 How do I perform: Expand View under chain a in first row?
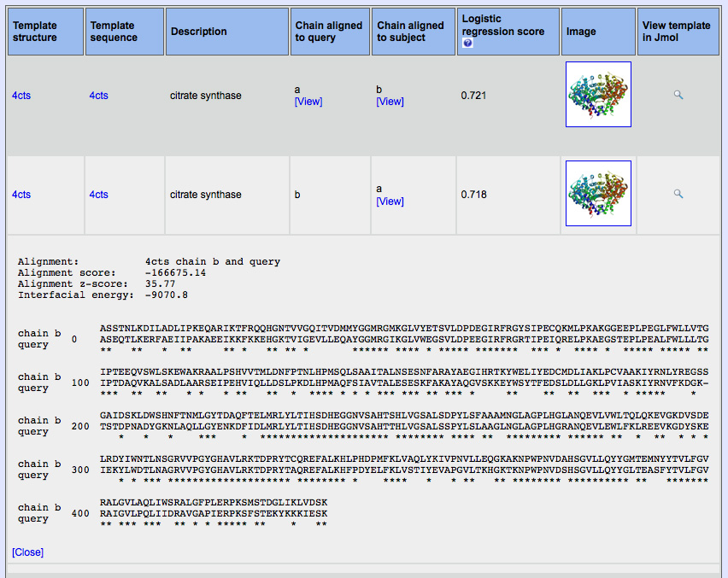point(308,102)
